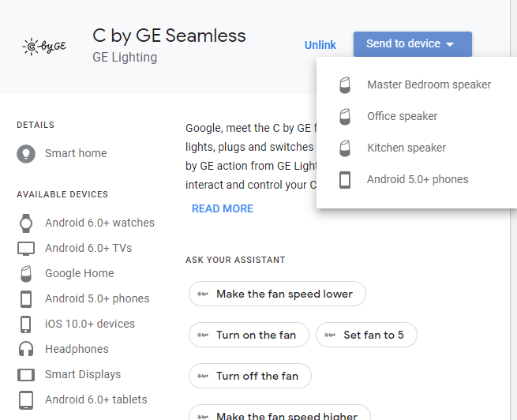The width and height of the screenshot is (517, 420).
Task: Click the speaker icon beside Kitchen speaker
Action: [345, 148]
